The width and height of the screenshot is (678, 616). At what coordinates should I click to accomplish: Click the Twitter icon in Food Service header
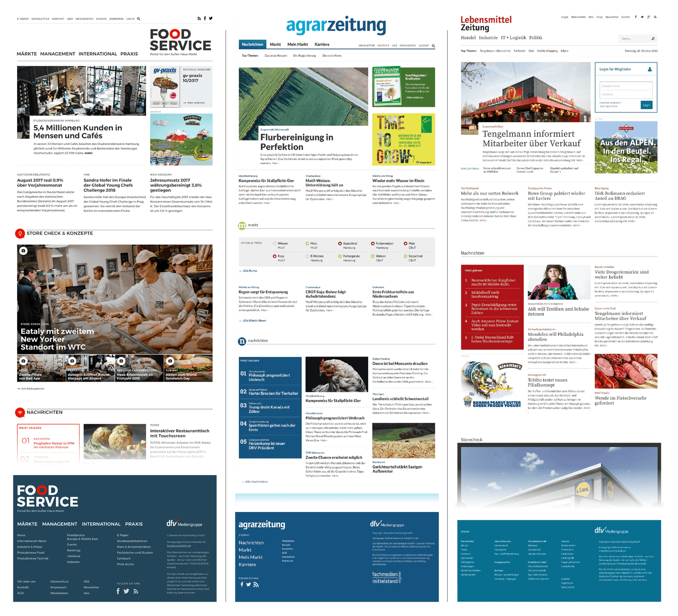click(x=211, y=19)
